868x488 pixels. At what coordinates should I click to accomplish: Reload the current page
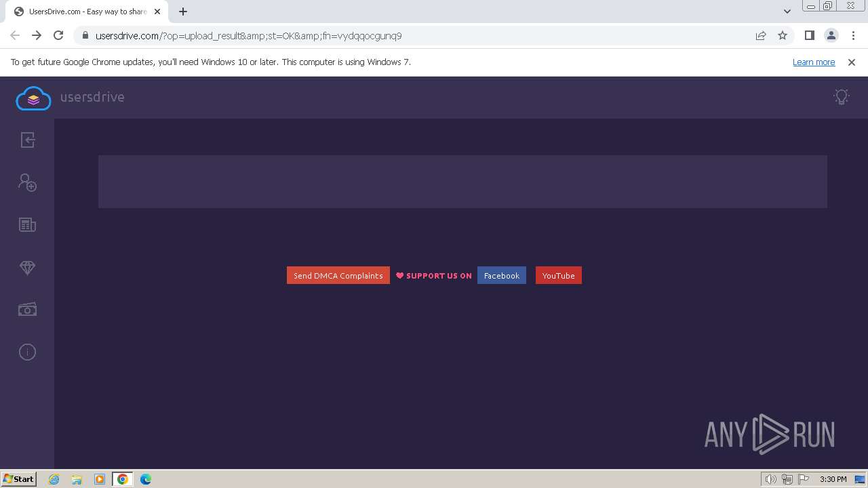58,35
